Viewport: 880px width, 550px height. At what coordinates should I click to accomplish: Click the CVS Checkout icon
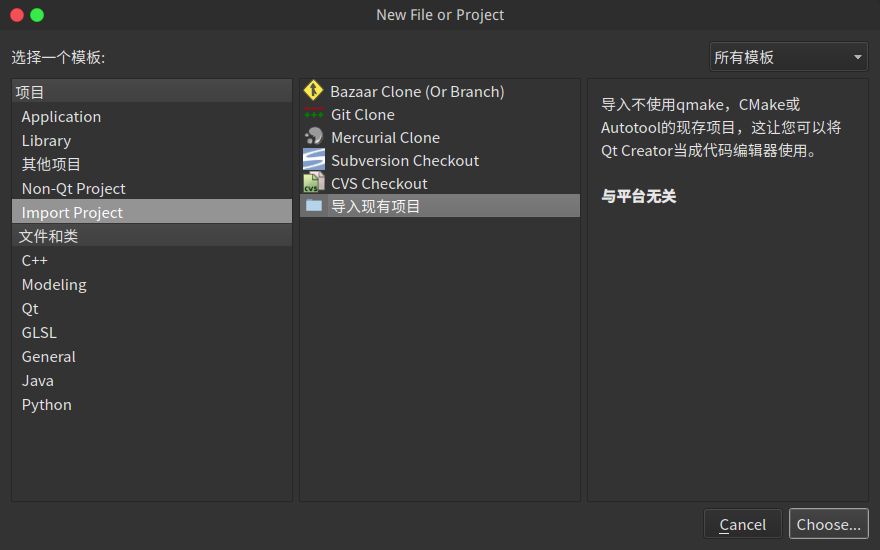(314, 183)
